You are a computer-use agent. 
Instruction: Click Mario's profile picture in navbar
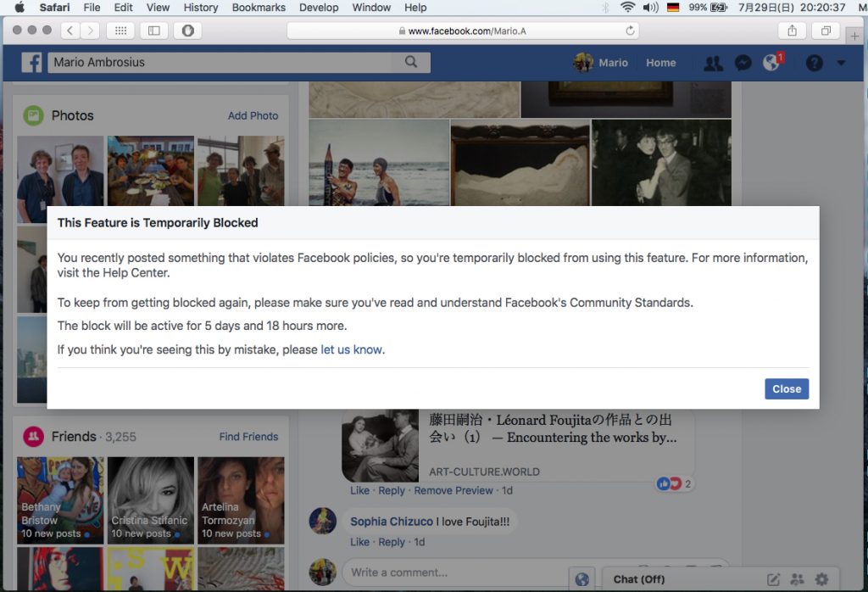coord(583,63)
